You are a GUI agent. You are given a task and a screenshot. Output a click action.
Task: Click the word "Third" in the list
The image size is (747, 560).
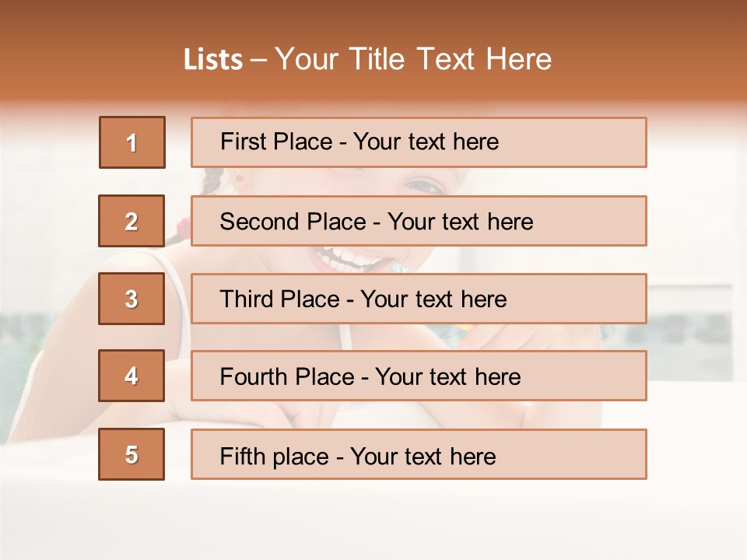(247, 299)
